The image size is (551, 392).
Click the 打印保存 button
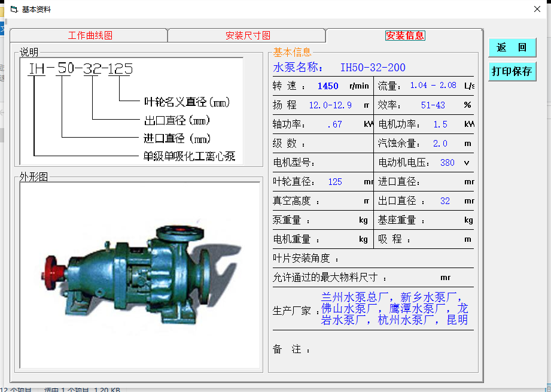pos(512,71)
